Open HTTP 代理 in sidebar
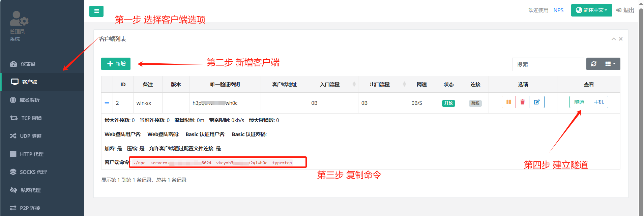644x216 pixels. (x=42, y=154)
